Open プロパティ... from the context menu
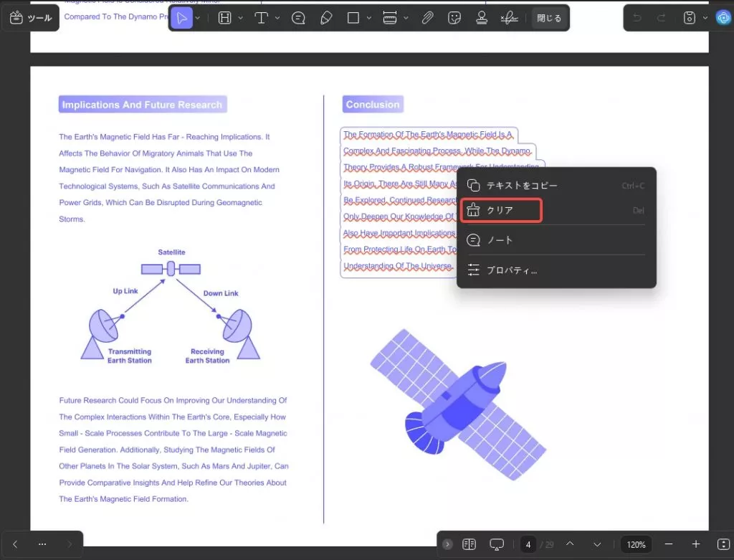This screenshot has width=734, height=560. (x=556, y=270)
